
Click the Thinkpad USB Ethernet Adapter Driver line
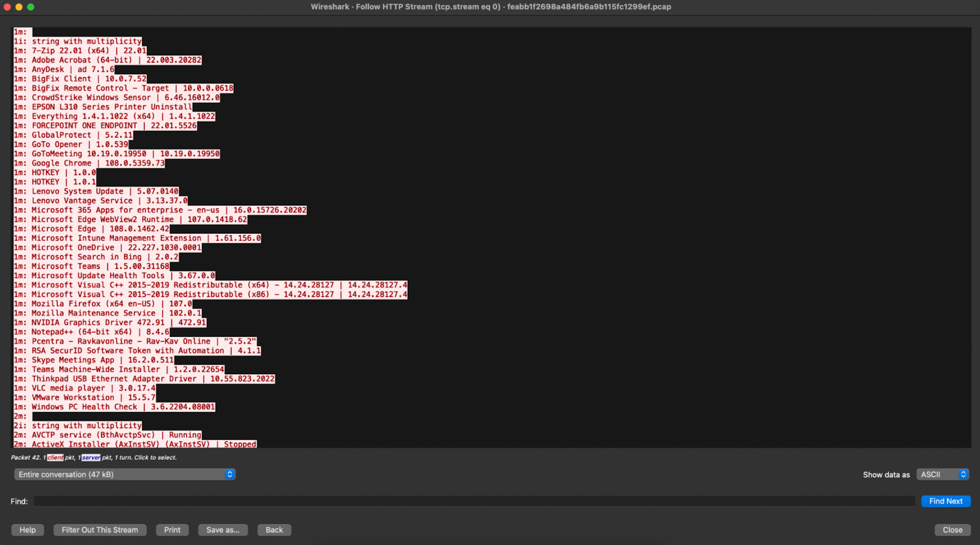coord(145,379)
